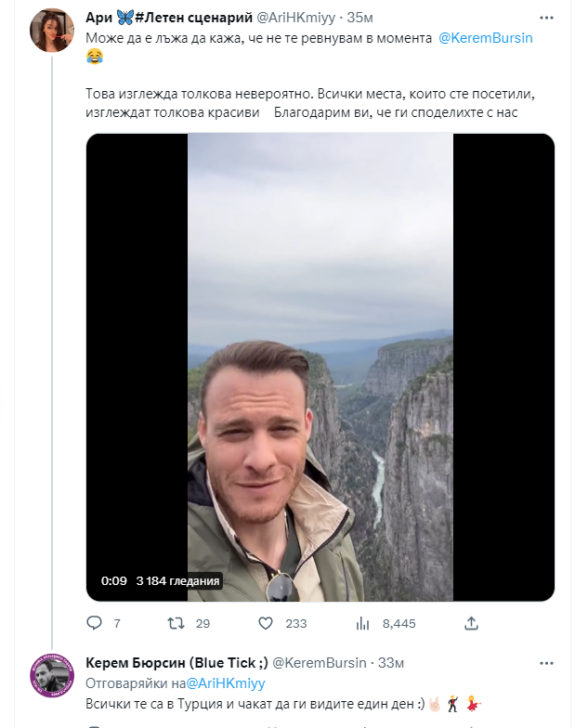Screen dimensions: 575x728
Task: Reply to Ари's tweet with the comment icon
Action: (x=94, y=623)
